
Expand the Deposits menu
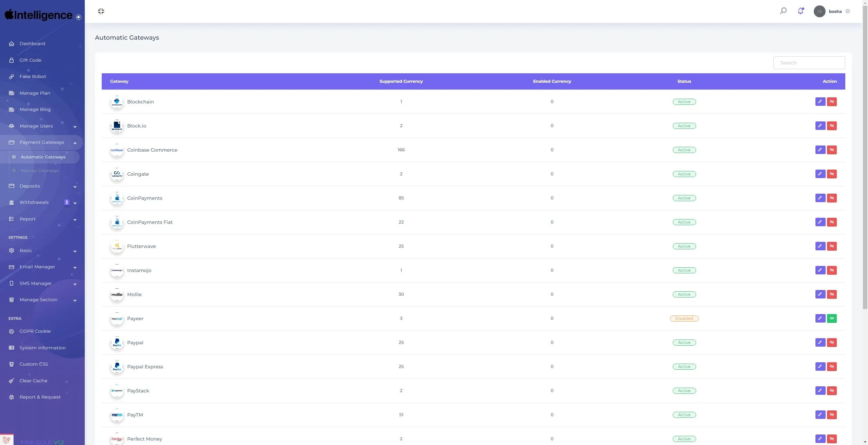coord(41,186)
